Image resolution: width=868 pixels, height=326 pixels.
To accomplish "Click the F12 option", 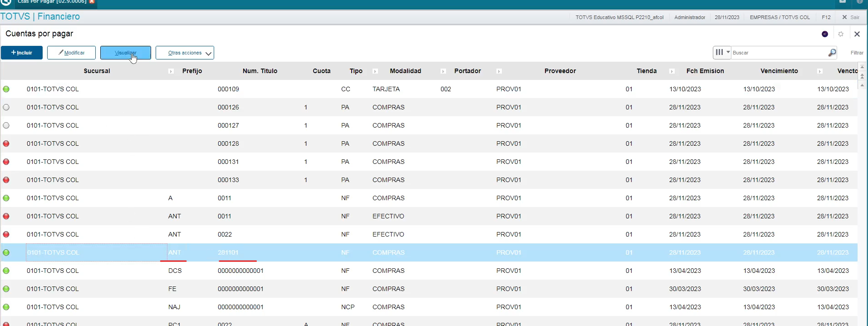I will [826, 17].
